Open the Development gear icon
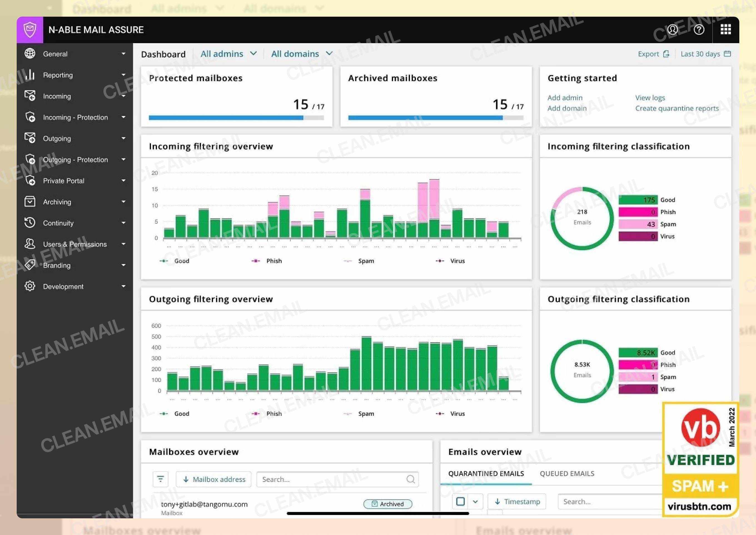 coord(30,286)
